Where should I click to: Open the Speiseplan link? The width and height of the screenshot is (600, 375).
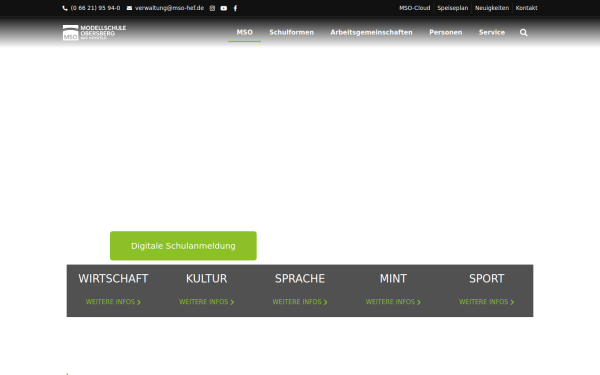click(453, 8)
